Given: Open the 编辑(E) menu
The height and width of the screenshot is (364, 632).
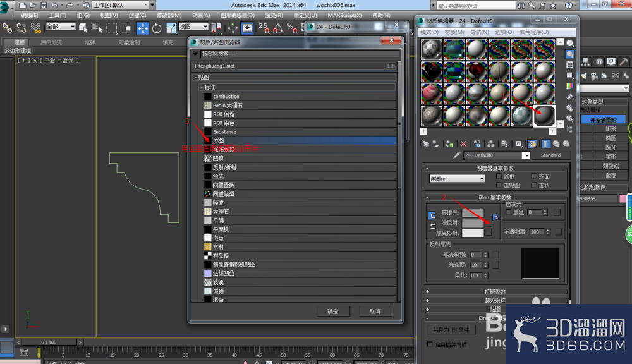Looking at the screenshot, I should (x=30, y=15).
